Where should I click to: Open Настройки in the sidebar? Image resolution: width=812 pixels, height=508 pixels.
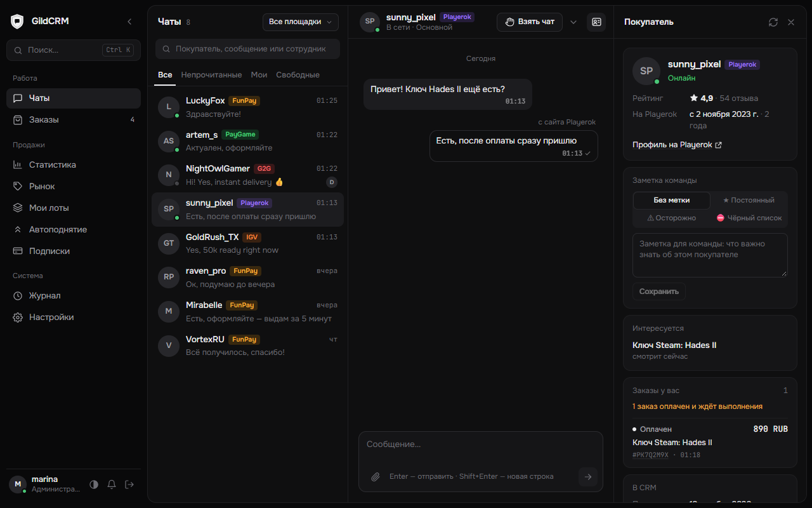coord(74,317)
